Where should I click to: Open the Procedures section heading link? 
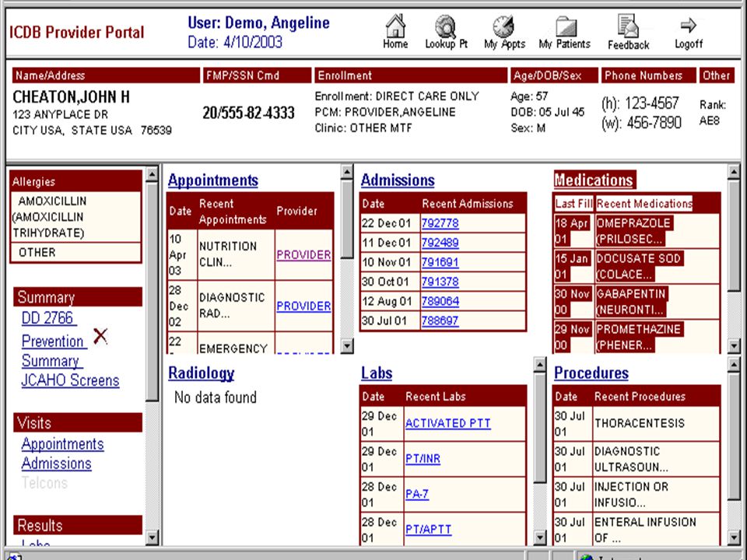(591, 373)
